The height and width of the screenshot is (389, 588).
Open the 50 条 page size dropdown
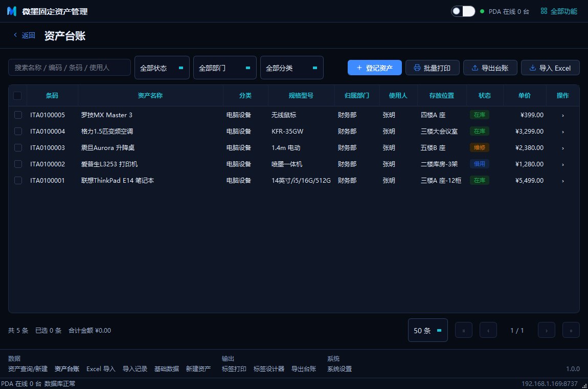click(428, 330)
